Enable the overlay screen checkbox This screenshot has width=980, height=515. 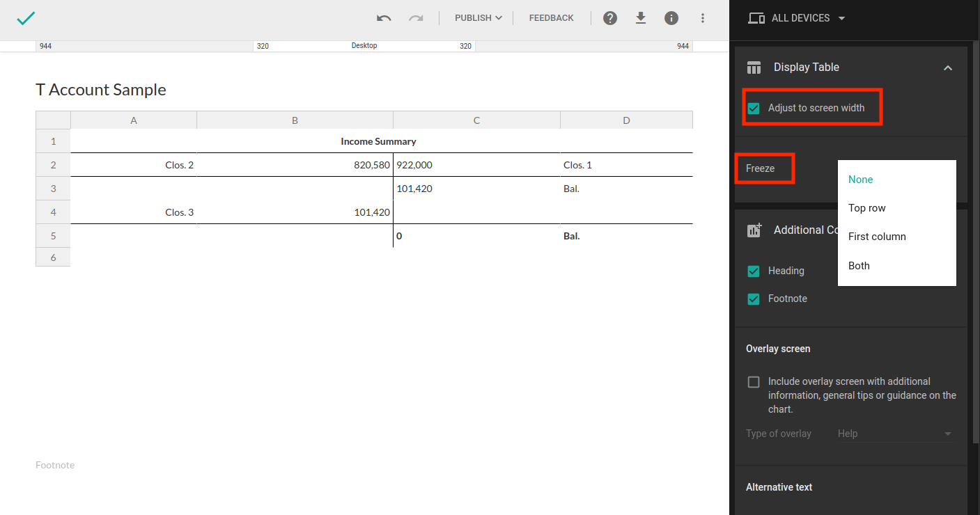754,382
